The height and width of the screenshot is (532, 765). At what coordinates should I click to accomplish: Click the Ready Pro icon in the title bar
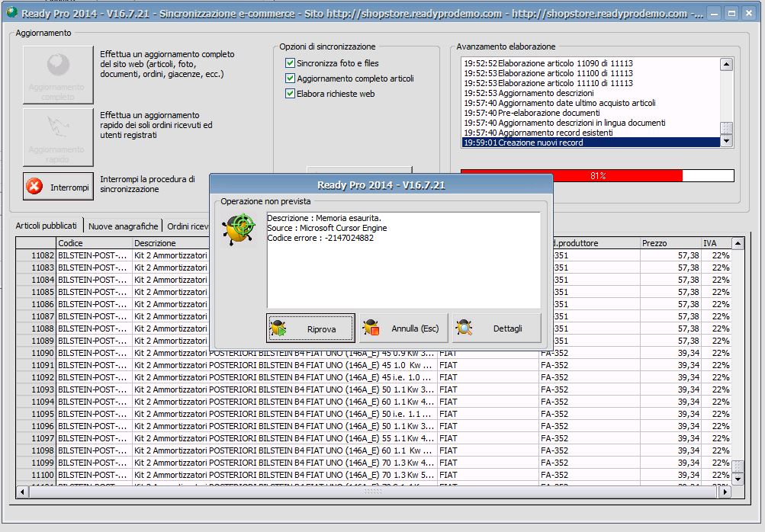tap(11, 13)
